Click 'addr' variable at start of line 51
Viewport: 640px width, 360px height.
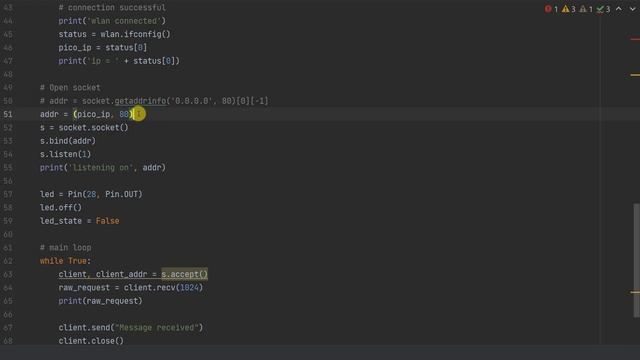click(x=49, y=114)
